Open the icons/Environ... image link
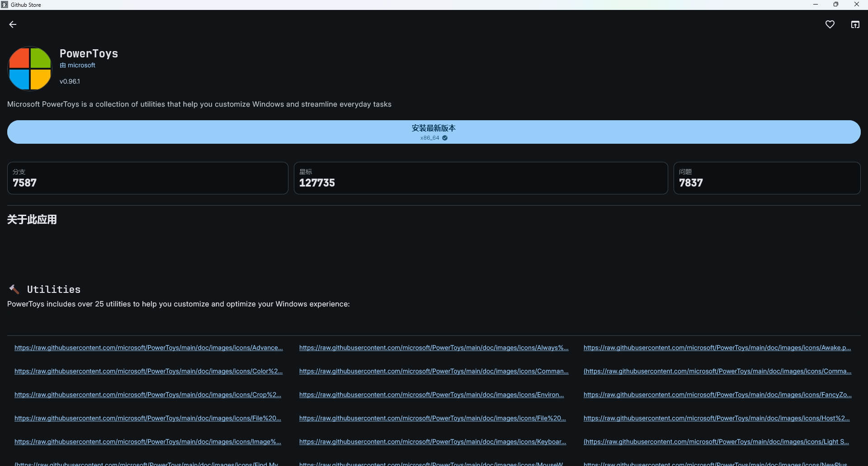The image size is (868, 466). click(x=431, y=395)
